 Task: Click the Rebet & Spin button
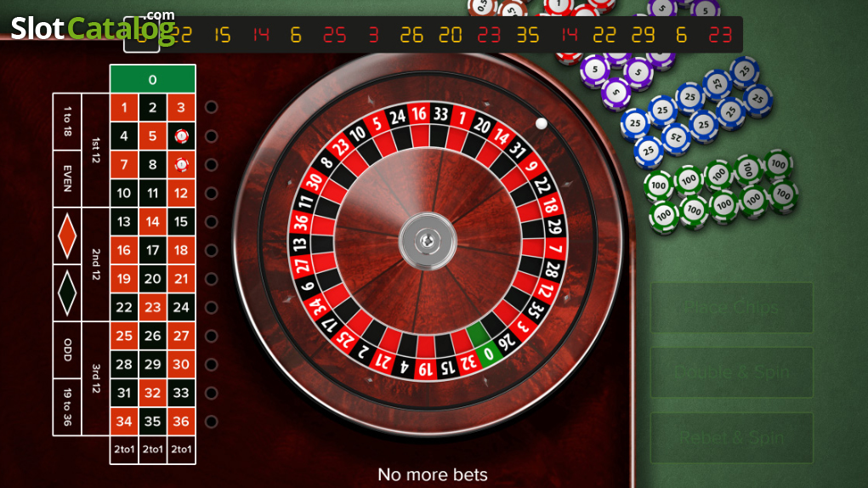pos(731,438)
